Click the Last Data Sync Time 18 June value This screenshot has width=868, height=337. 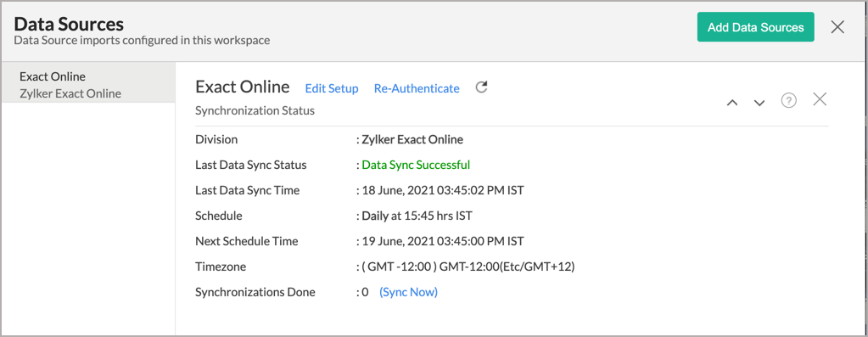443,190
